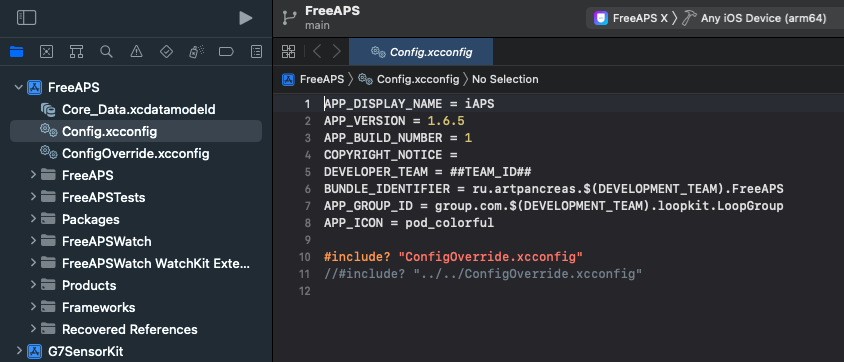844x362 pixels.
Task: Open the Project navigator folder icon
Action: point(17,52)
